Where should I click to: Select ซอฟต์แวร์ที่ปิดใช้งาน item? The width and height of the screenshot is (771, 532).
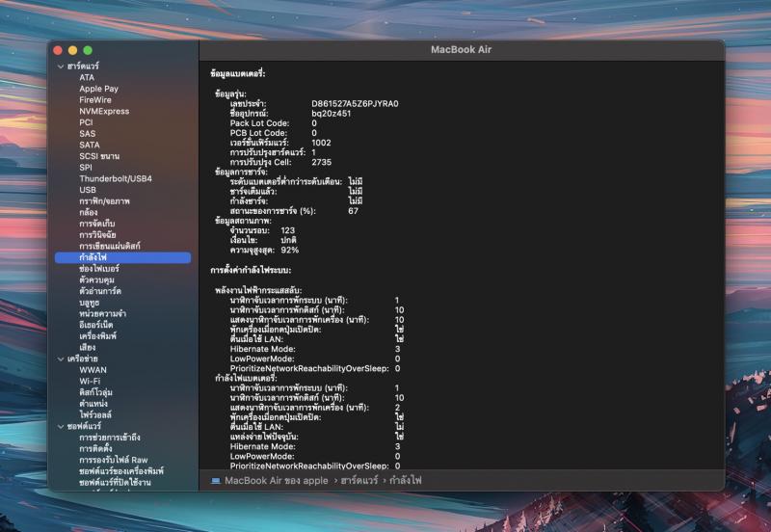115,482
